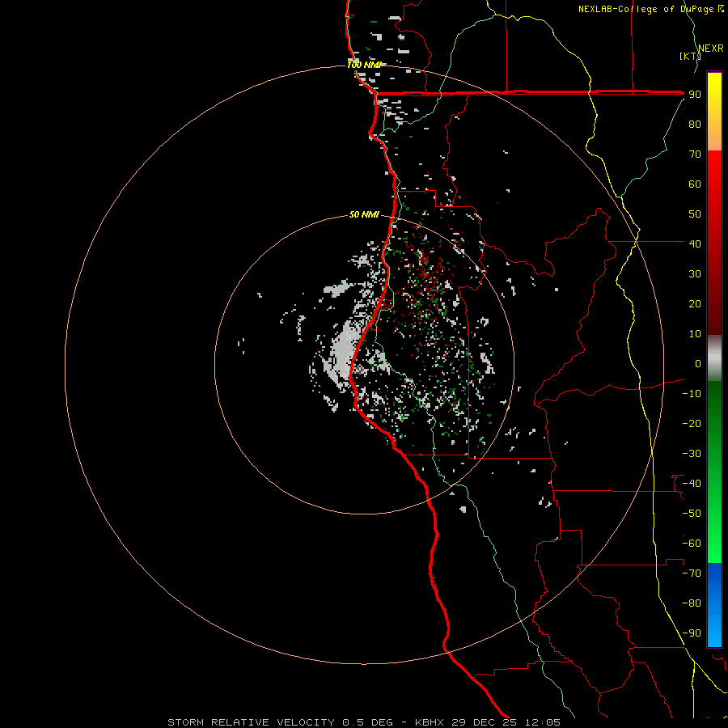Click the 80 value on the velocity scale

(695, 124)
